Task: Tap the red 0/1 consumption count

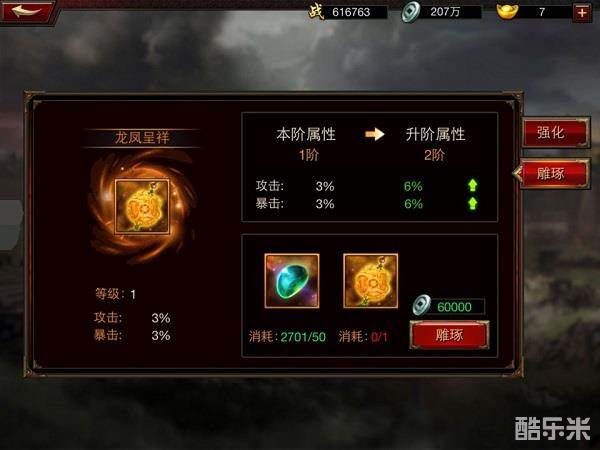Action: click(x=379, y=337)
